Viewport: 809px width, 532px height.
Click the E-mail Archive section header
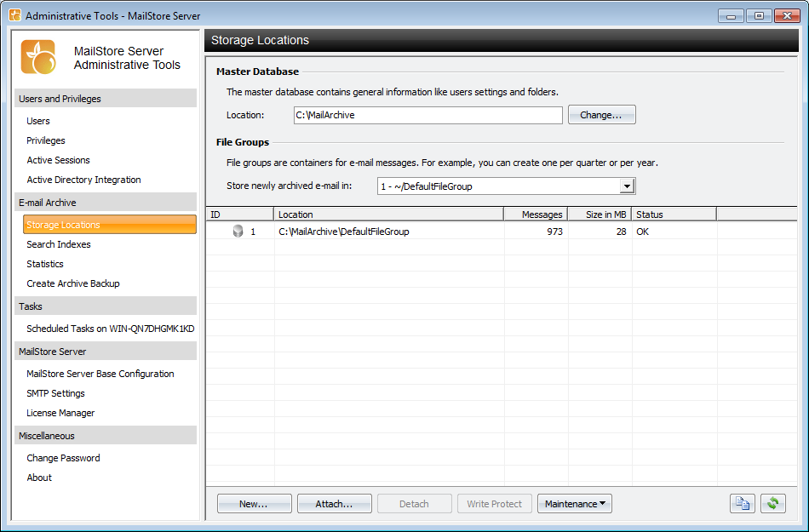pyautogui.click(x=106, y=203)
